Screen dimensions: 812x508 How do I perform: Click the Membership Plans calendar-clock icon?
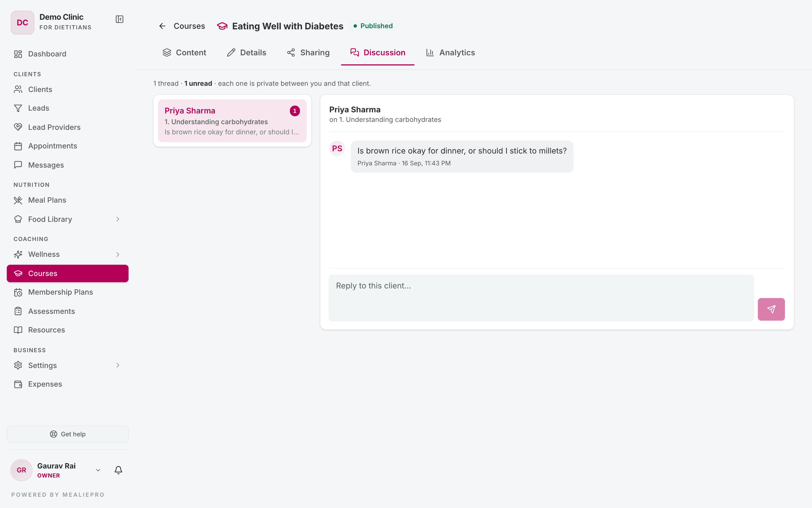pos(18,292)
